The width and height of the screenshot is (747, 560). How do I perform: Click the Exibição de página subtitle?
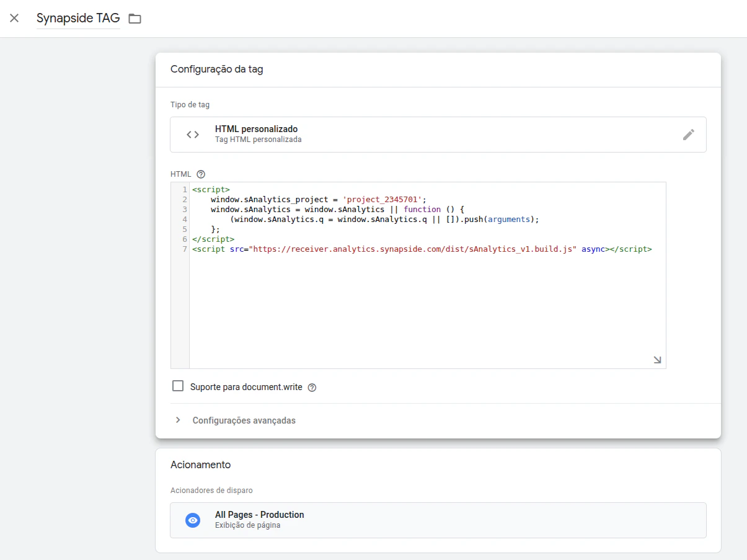coord(247,525)
